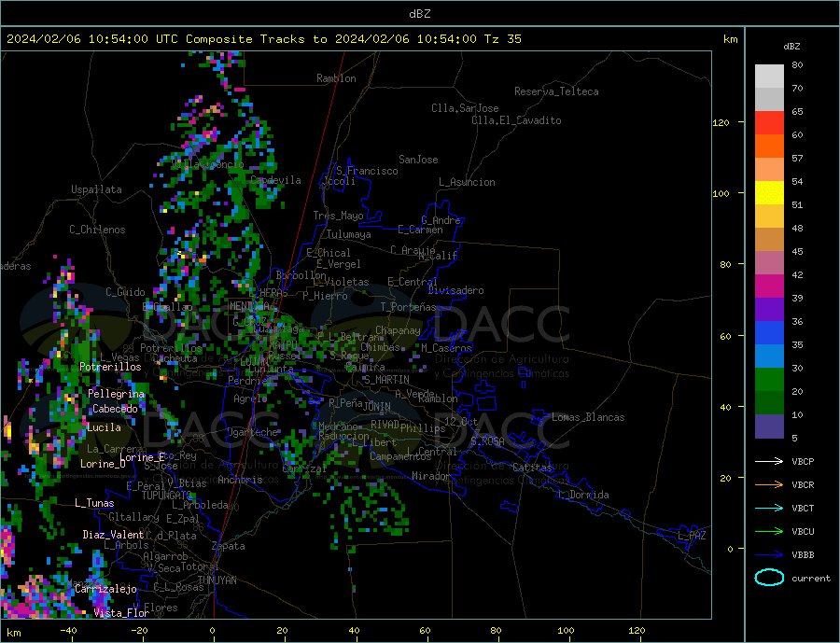Click the 65 dBZ red color swatch
This screenshot has width=840, height=643.
[x=769, y=122]
